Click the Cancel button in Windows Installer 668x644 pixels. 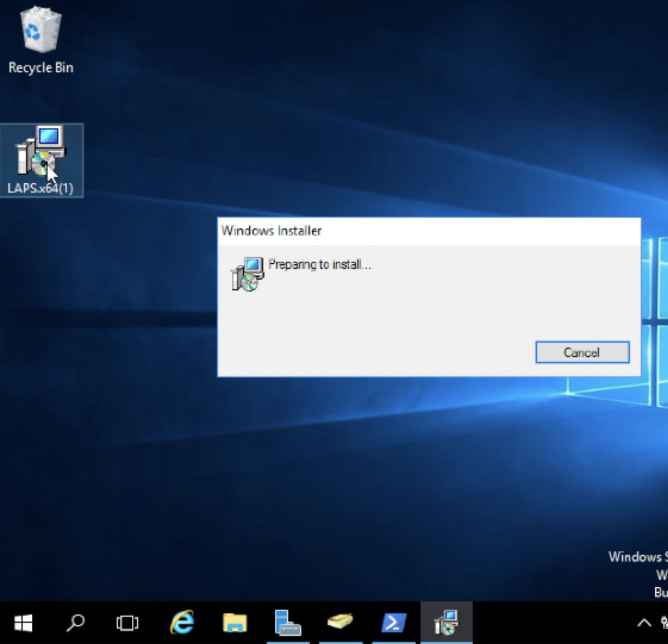[x=582, y=352]
